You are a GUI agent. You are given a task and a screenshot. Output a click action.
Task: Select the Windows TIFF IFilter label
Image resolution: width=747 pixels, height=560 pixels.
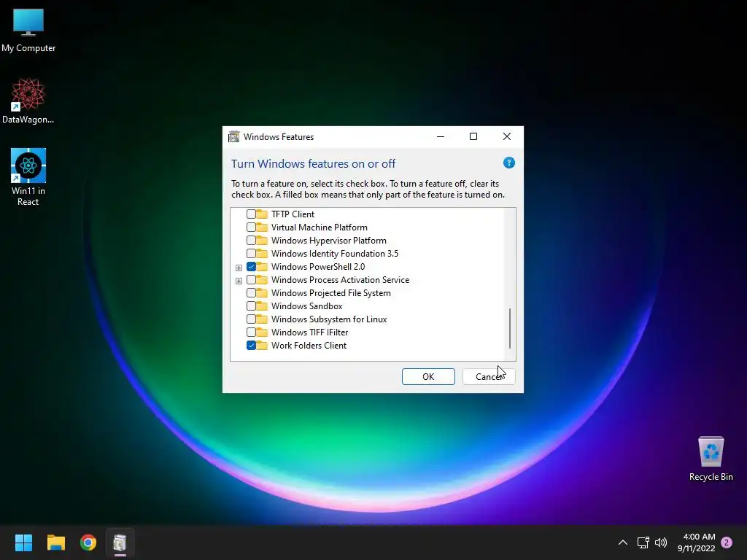click(309, 332)
